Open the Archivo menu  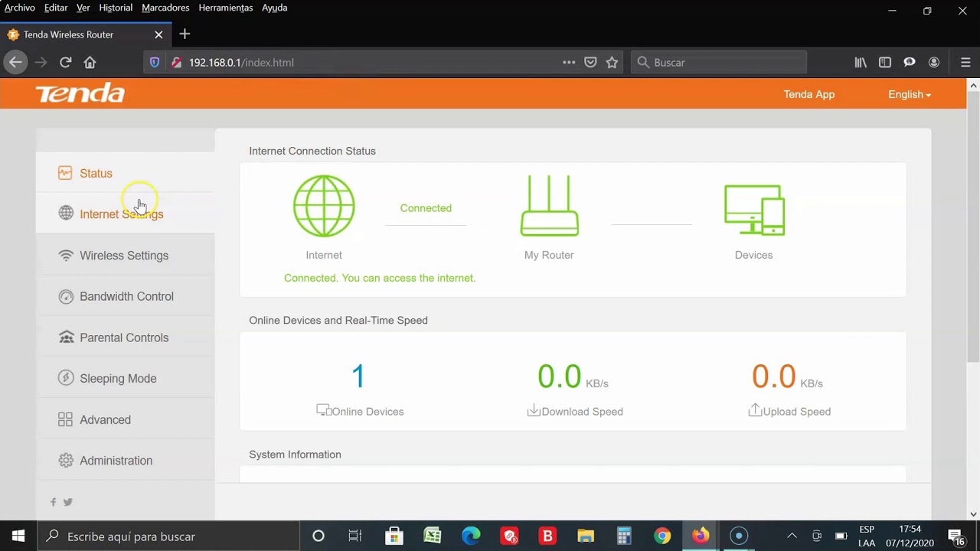(20, 8)
